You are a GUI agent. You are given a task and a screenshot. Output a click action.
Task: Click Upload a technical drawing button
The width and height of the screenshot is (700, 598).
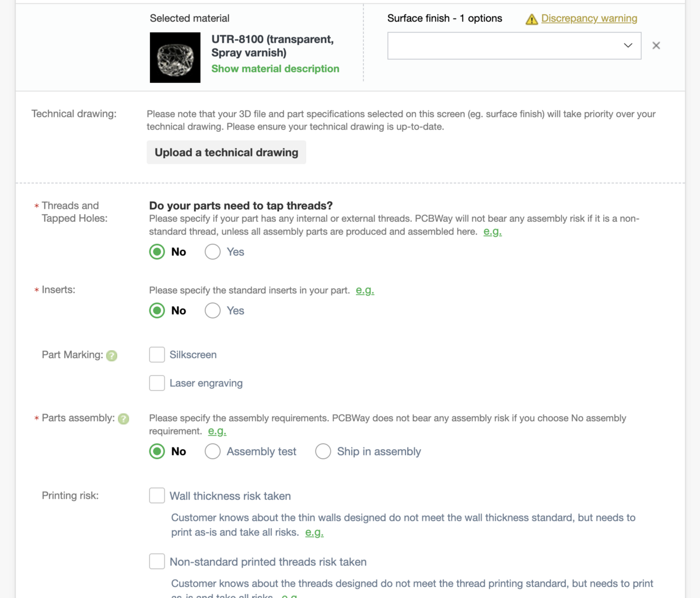226,152
